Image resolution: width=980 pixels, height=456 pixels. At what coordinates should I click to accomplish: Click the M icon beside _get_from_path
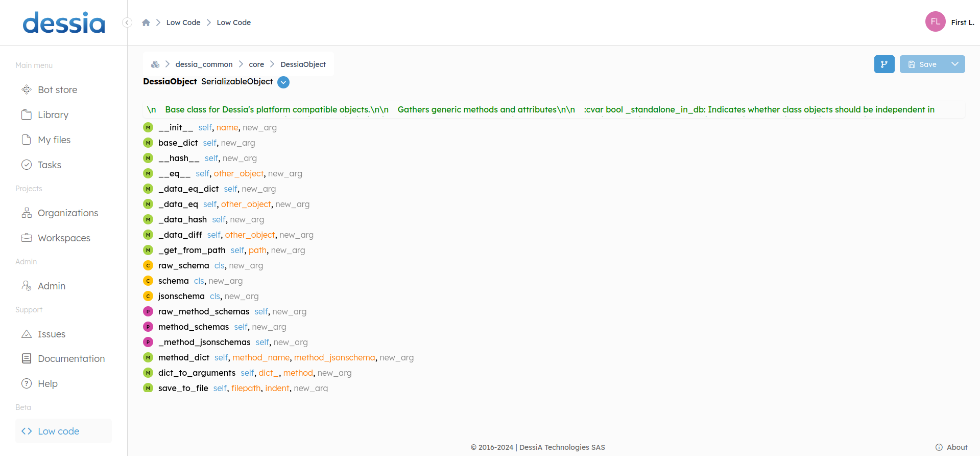coord(148,250)
